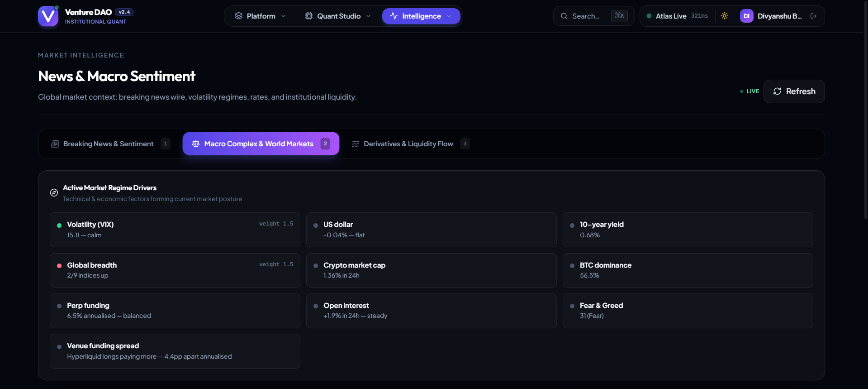Click the Atlas Live status label
Image resolution: width=868 pixels, height=389 pixels.
671,16
